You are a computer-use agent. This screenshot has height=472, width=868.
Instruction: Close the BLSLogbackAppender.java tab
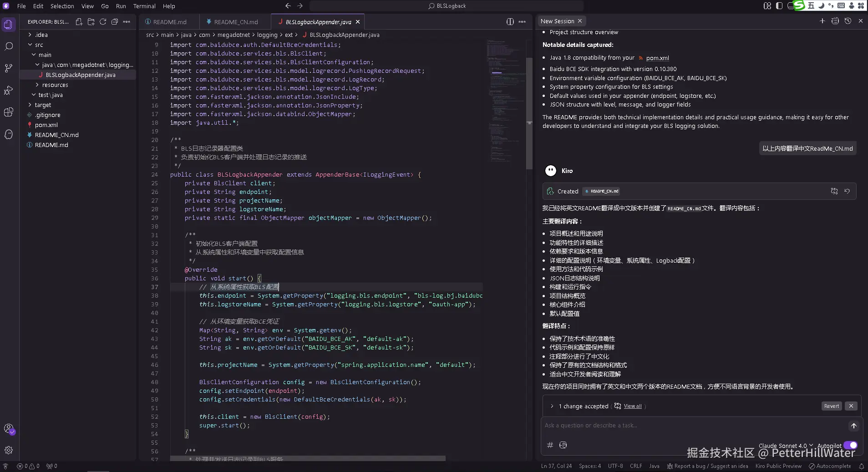[358, 22]
